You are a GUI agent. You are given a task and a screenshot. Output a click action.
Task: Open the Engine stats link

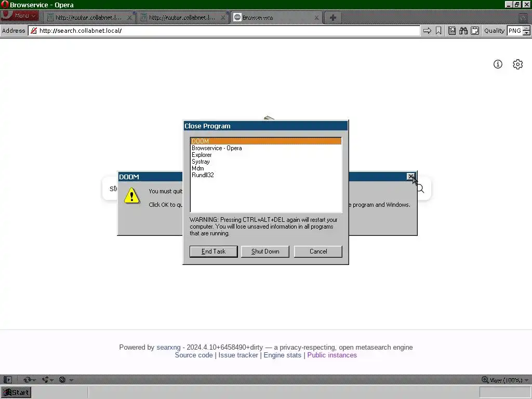coord(282,355)
